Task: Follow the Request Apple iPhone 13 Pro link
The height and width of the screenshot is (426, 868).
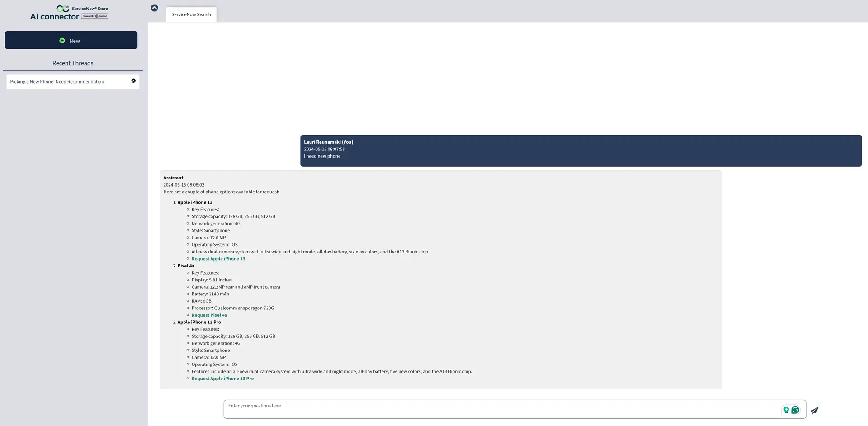Action: (x=222, y=379)
